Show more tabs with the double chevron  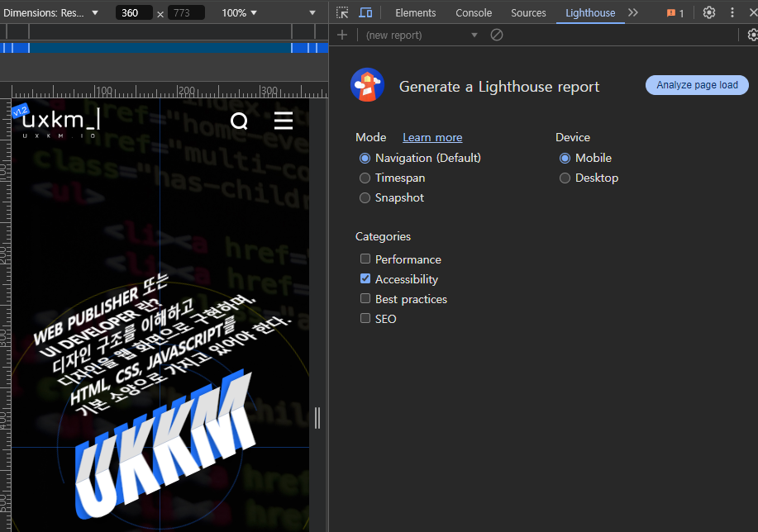click(633, 12)
